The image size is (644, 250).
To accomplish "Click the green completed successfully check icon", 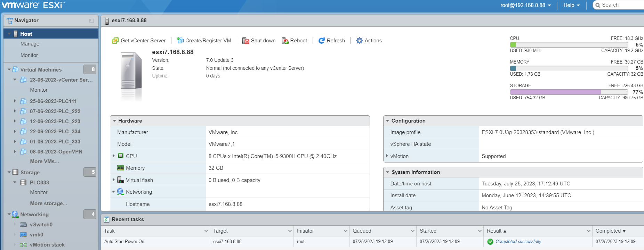I will 490,242.
